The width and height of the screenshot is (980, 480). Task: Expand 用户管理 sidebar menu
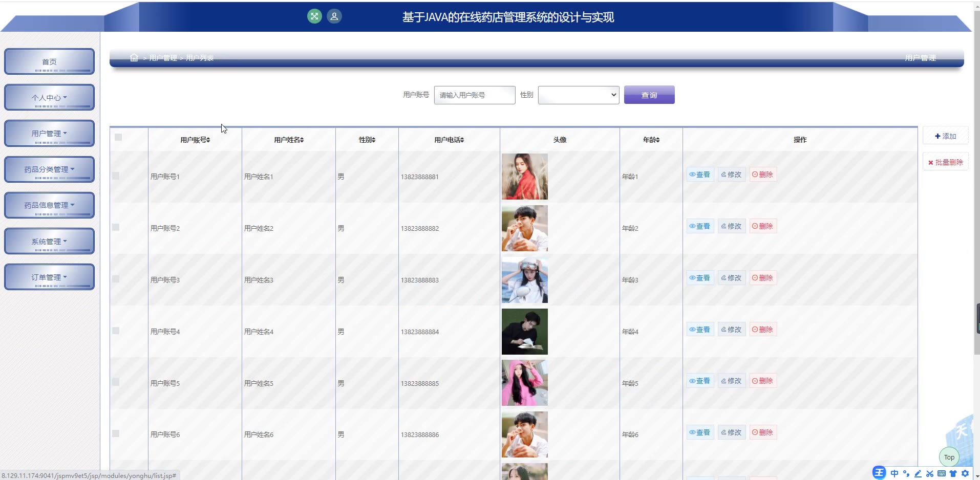pos(49,133)
